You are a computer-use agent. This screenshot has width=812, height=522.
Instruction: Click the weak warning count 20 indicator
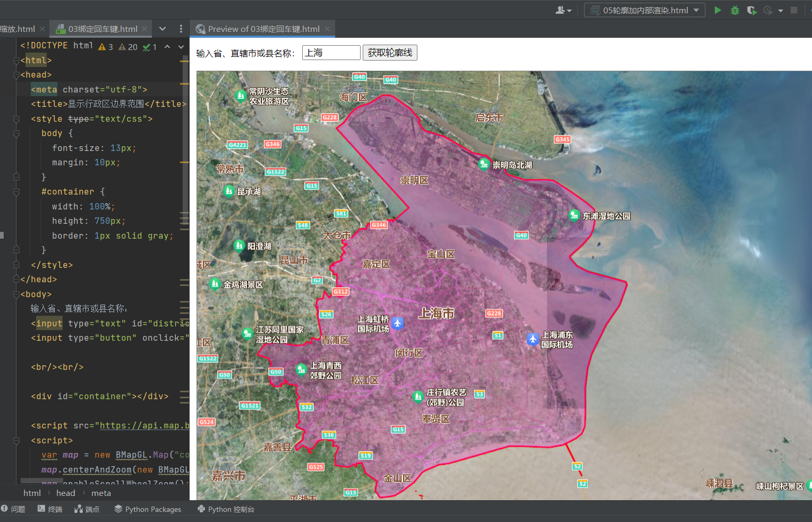point(127,47)
